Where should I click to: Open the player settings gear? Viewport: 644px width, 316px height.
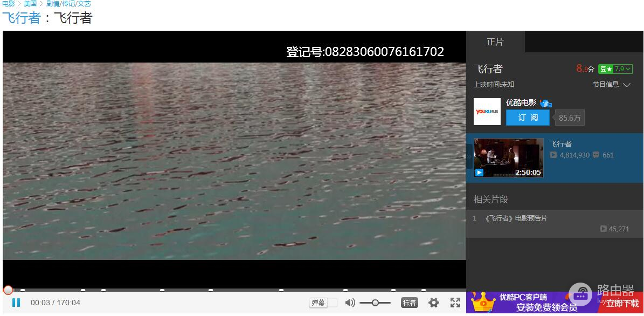tap(433, 303)
